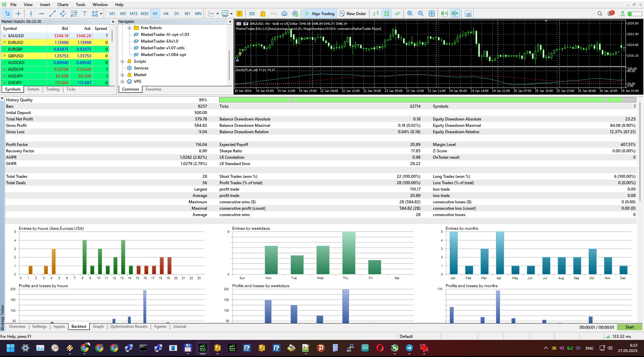Select the crosshair tool
This screenshot has height=357, width=644.
[x=18, y=14]
